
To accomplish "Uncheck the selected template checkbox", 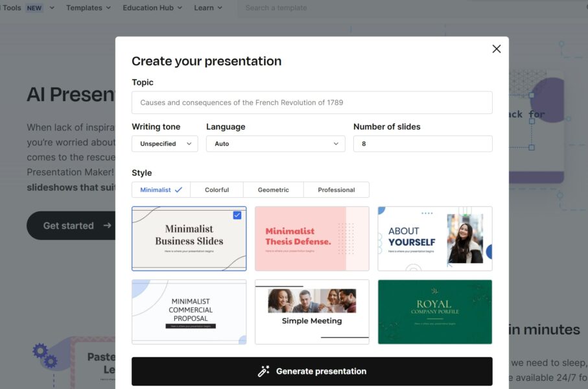I will tap(237, 215).
